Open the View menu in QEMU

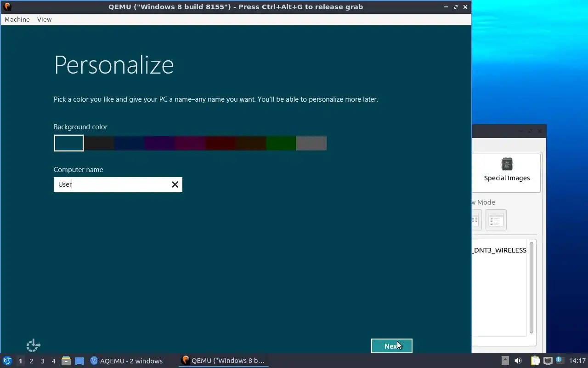tap(44, 19)
